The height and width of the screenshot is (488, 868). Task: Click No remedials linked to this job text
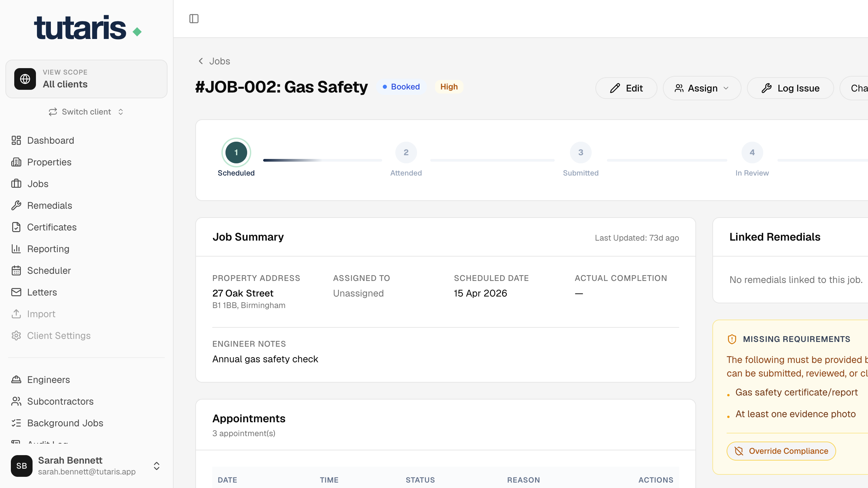(796, 280)
